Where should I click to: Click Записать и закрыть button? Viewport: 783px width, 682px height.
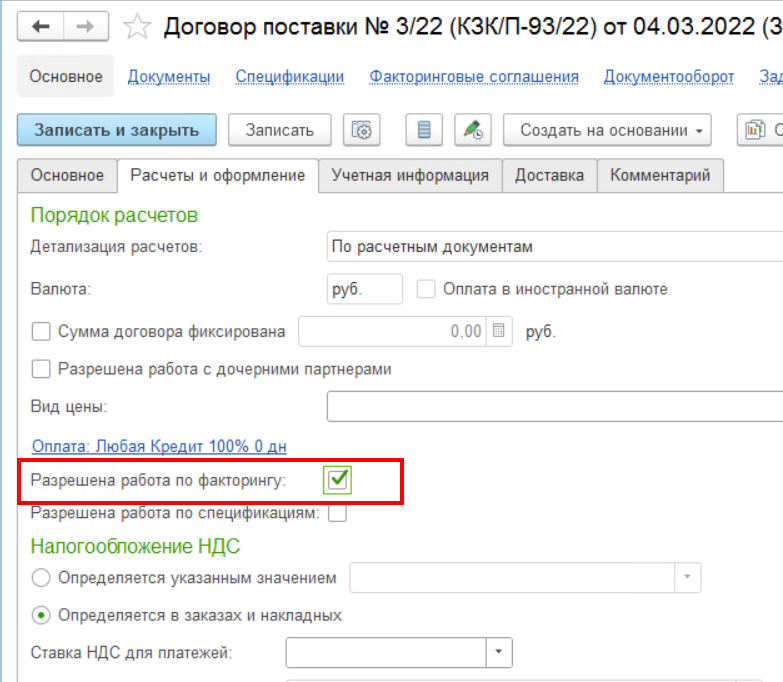pos(117,130)
